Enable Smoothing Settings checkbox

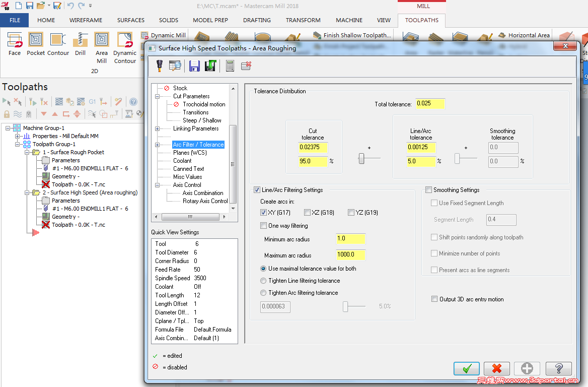pyautogui.click(x=428, y=190)
